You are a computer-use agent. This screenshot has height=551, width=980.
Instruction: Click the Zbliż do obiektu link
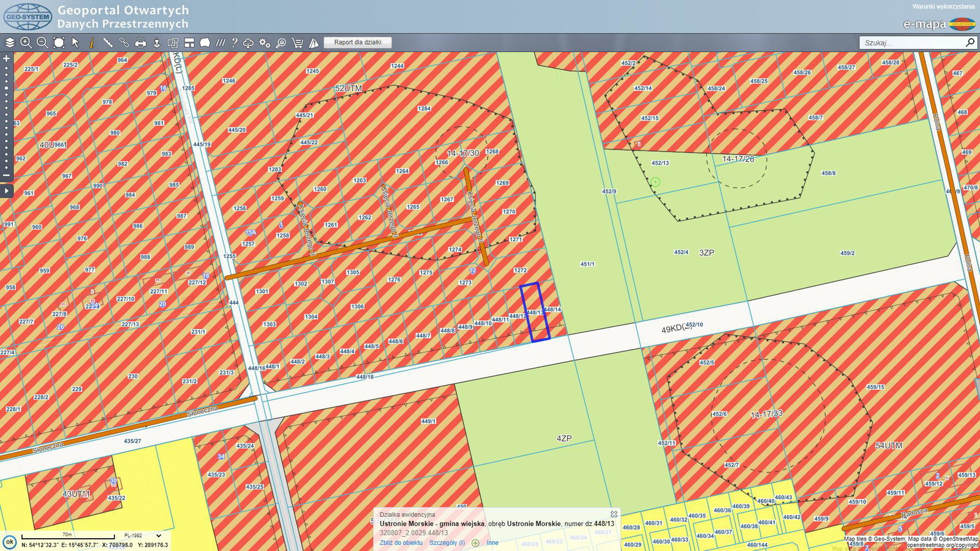click(x=401, y=542)
